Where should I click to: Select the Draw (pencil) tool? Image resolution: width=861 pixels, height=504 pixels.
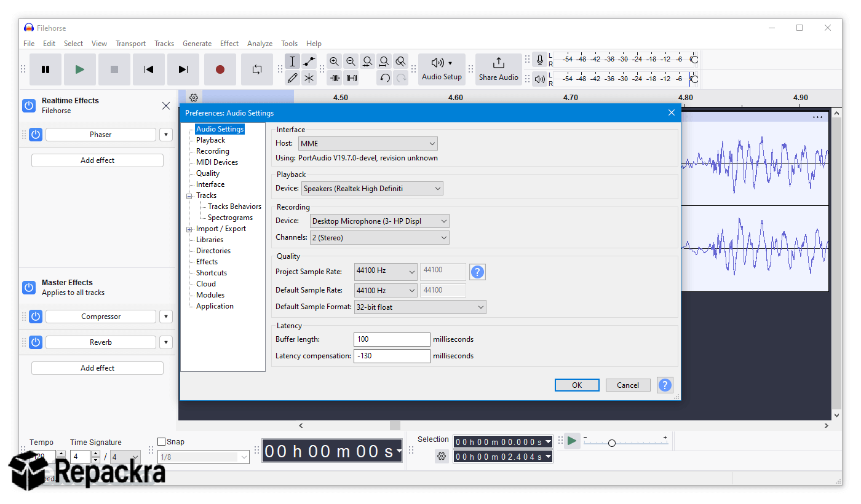[293, 78]
